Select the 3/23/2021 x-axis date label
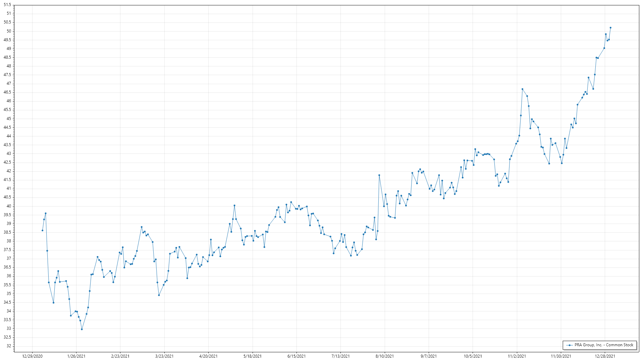 click(164, 356)
